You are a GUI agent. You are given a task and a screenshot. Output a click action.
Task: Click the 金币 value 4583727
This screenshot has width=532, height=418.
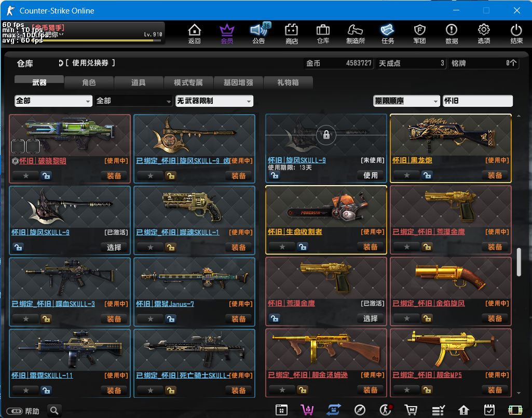pyautogui.click(x=359, y=63)
